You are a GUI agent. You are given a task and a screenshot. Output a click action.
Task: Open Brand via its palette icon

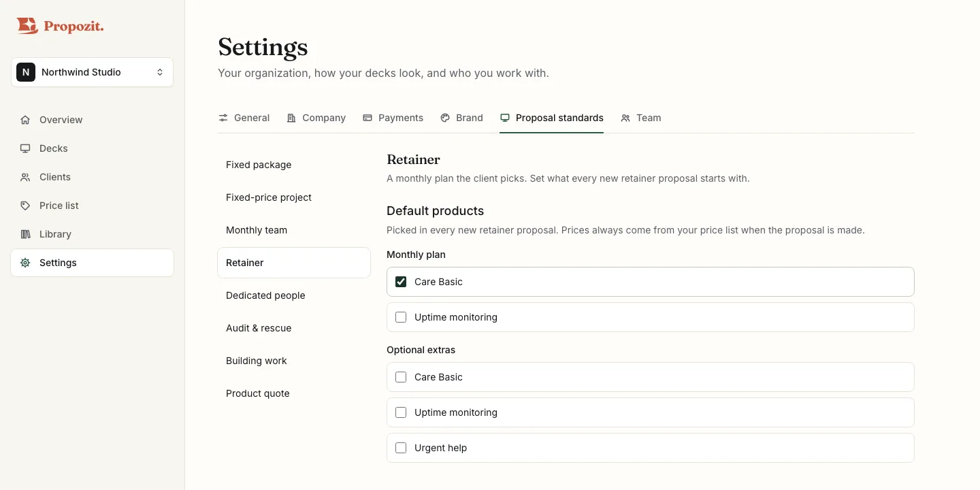pyautogui.click(x=445, y=118)
